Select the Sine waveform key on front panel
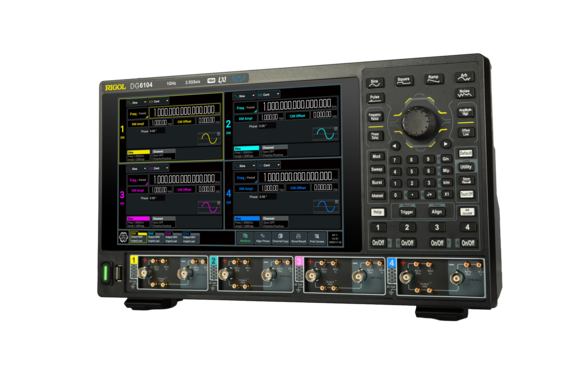580x387 pixels. pyautogui.click(x=375, y=83)
